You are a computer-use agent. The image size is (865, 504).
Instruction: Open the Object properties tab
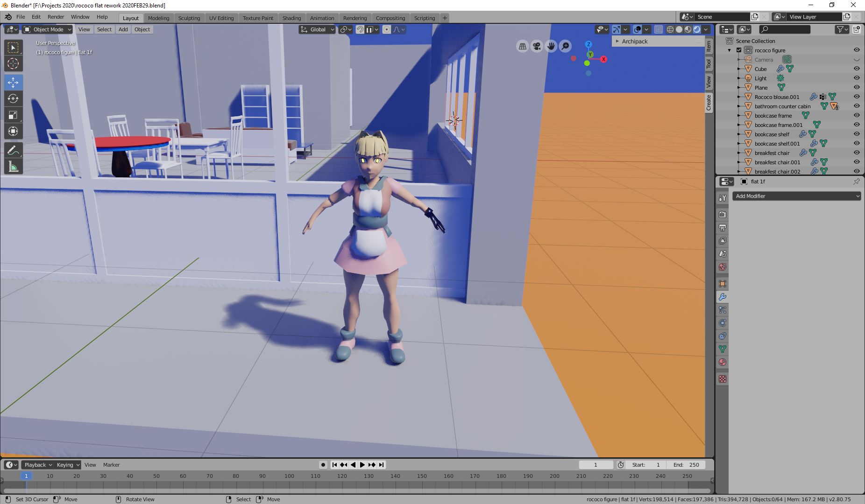pyautogui.click(x=723, y=284)
